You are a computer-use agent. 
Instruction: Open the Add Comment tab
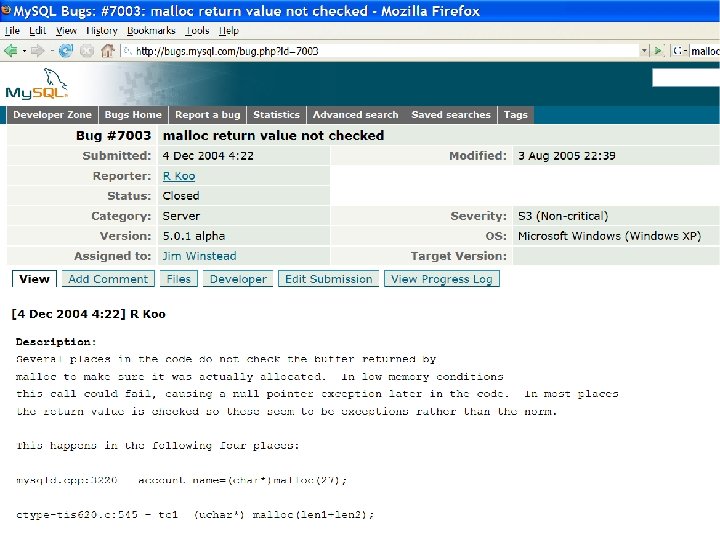point(108,279)
